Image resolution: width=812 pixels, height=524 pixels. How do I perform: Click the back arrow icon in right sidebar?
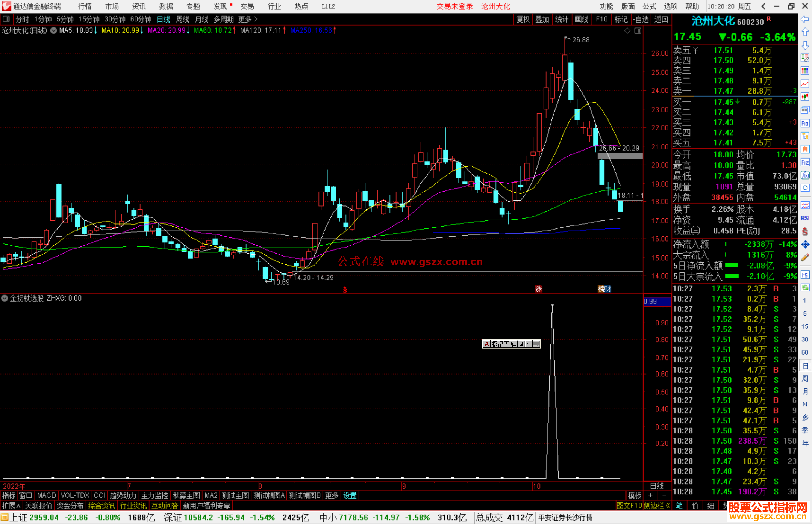805,19
